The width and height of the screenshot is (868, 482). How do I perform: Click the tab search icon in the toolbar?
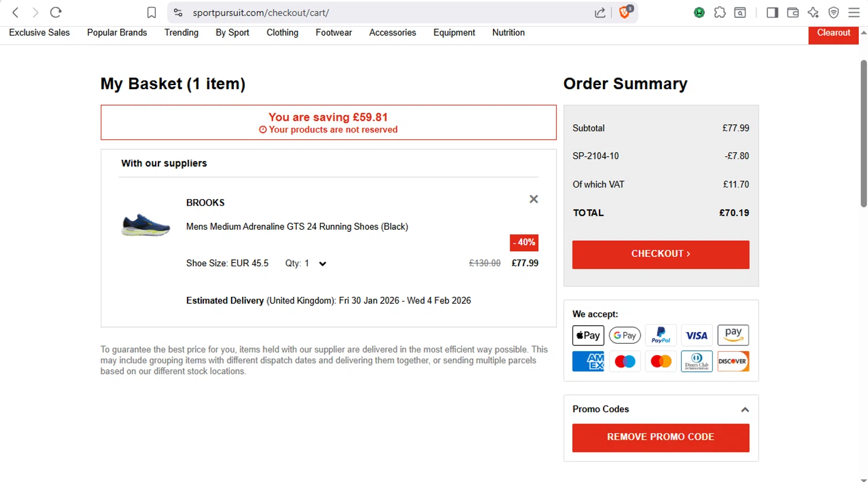pos(740,12)
